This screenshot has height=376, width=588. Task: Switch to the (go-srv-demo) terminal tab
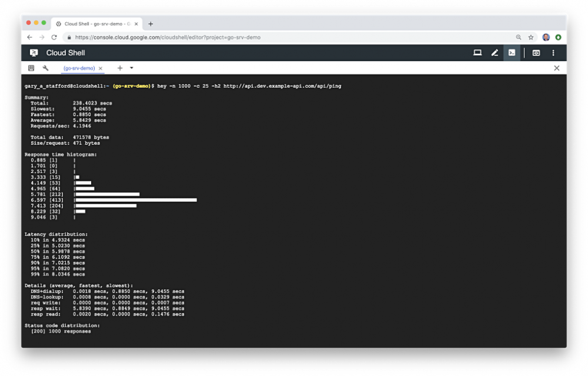click(x=79, y=68)
